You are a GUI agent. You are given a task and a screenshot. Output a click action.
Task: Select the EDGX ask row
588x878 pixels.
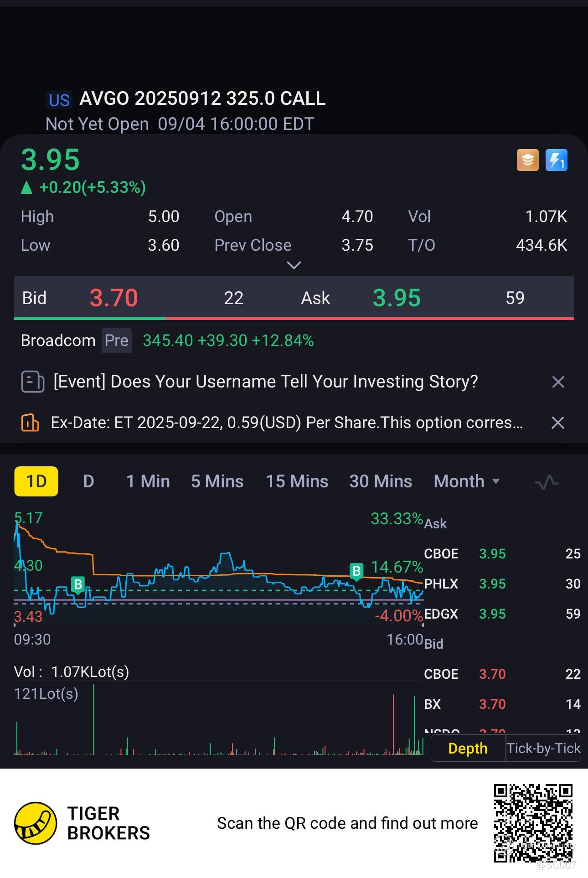click(x=502, y=614)
